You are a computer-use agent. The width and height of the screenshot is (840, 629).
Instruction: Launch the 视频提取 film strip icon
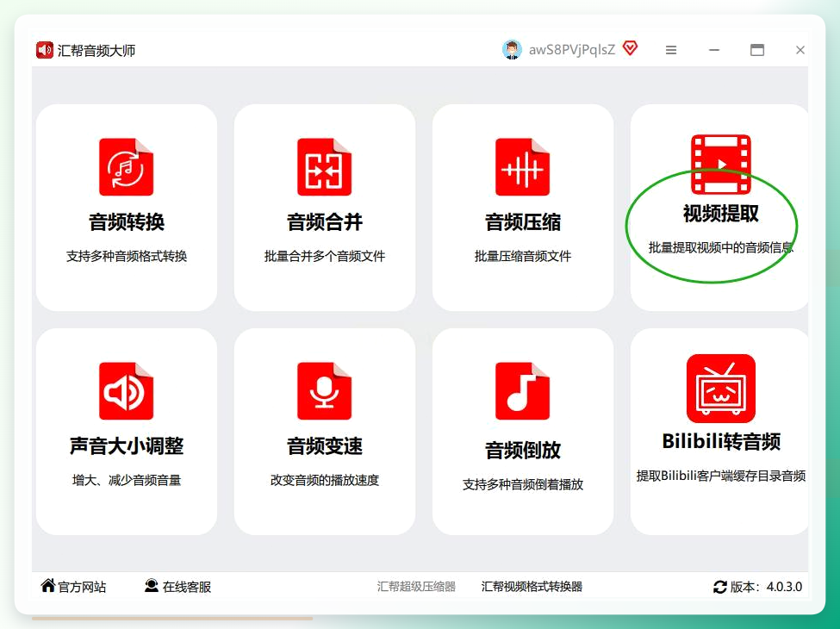(721, 164)
